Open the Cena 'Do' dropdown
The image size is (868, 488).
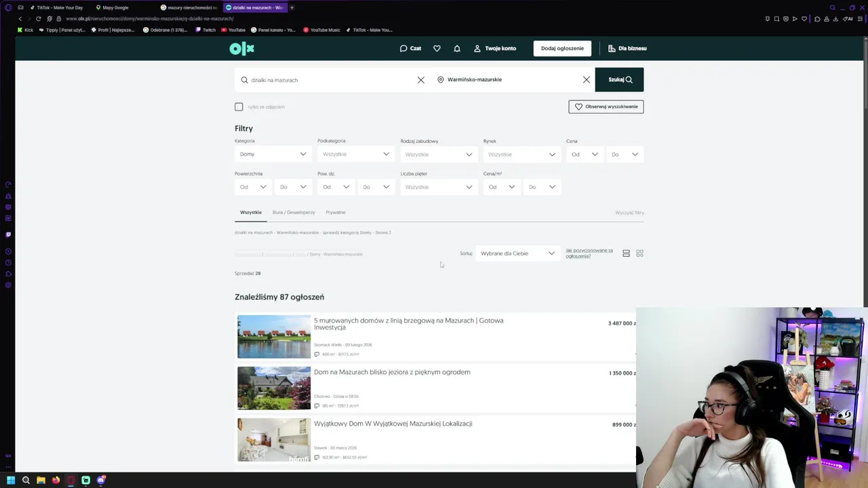pos(625,155)
